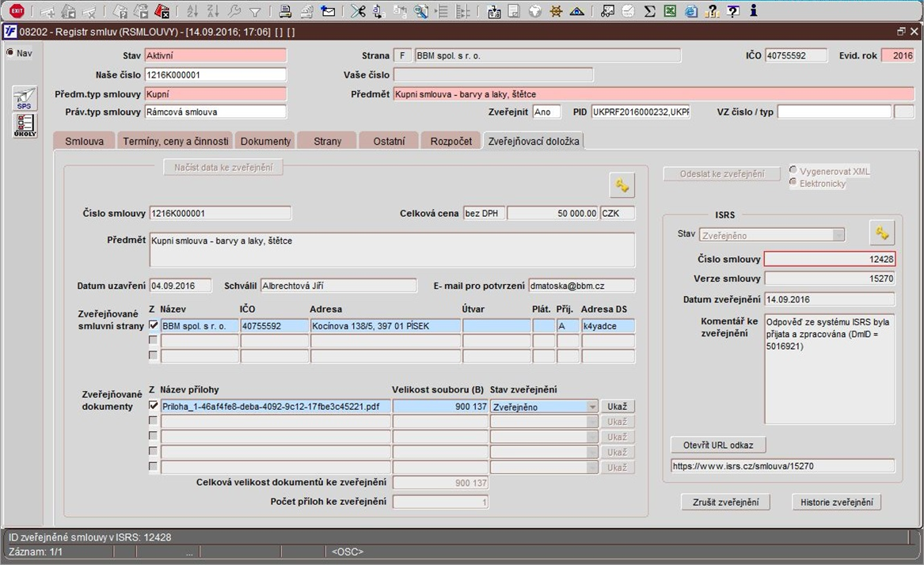Click the isrs.cz URL field
This screenshot has width=924, height=565.
[x=782, y=466]
